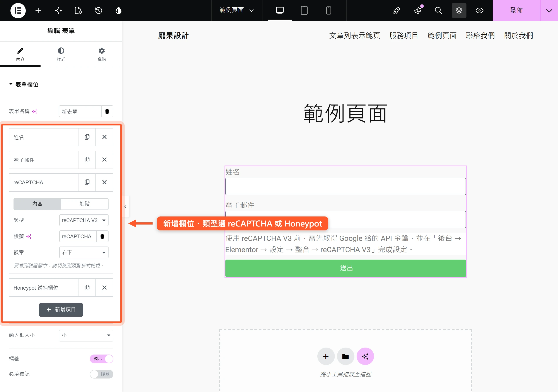Screen dimensions: 558x392
Task: Select reCAPTCHA field 內容 sub-tab
Action: pyautogui.click(x=37, y=204)
